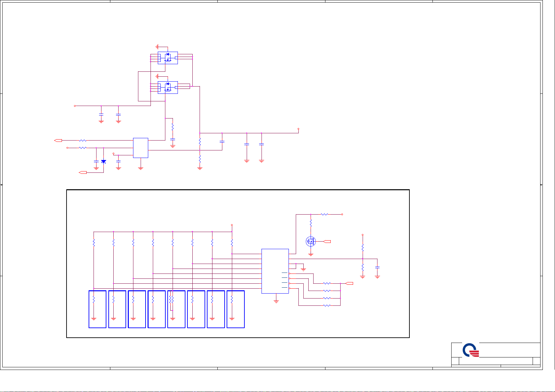
Task: Select the blue rectangle containing two parallel resistors
Action: [176, 309]
